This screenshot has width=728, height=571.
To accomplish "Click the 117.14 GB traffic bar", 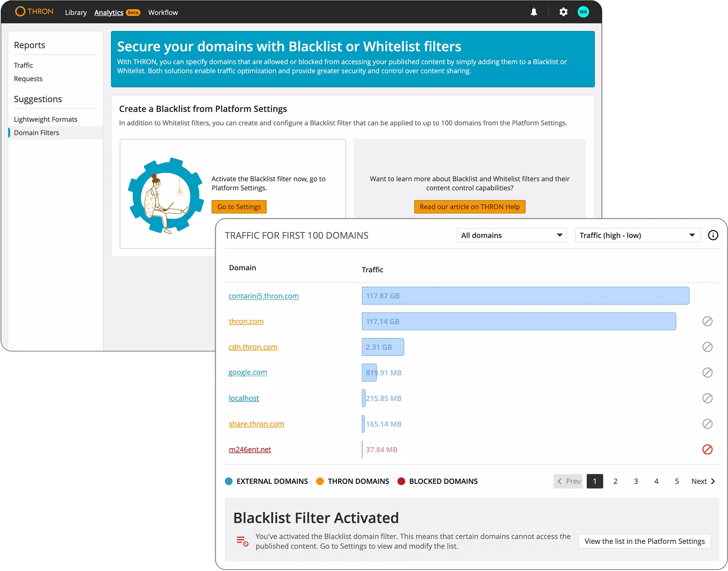I will click(x=519, y=321).
